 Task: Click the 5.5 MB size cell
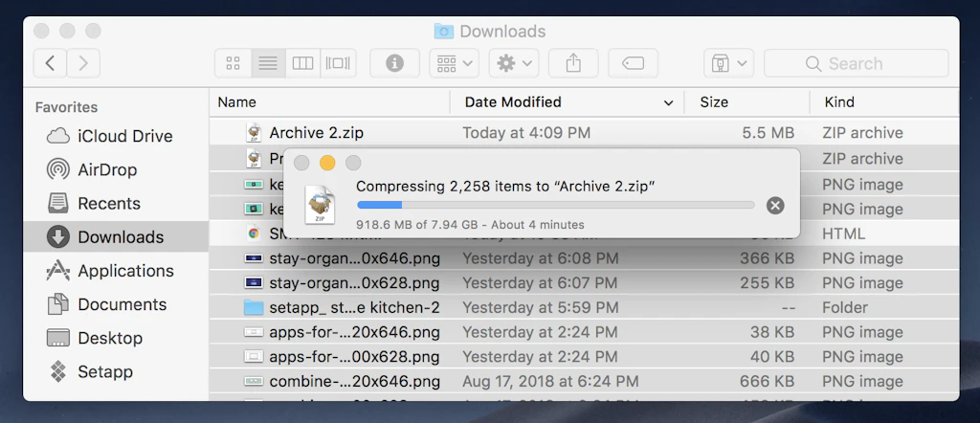[x=768, y=132]
